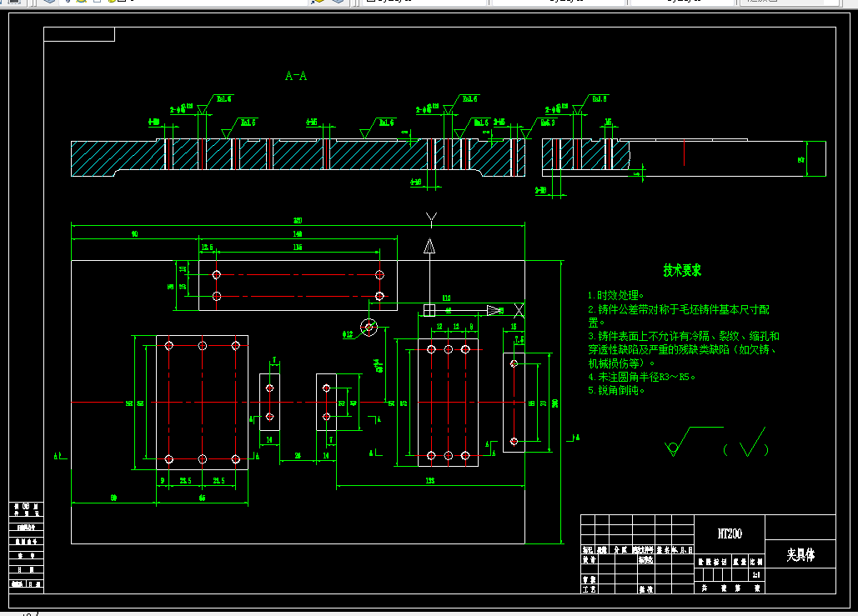Click the 1:1 scale value in title block
The image size is (858, 616).
756,575
